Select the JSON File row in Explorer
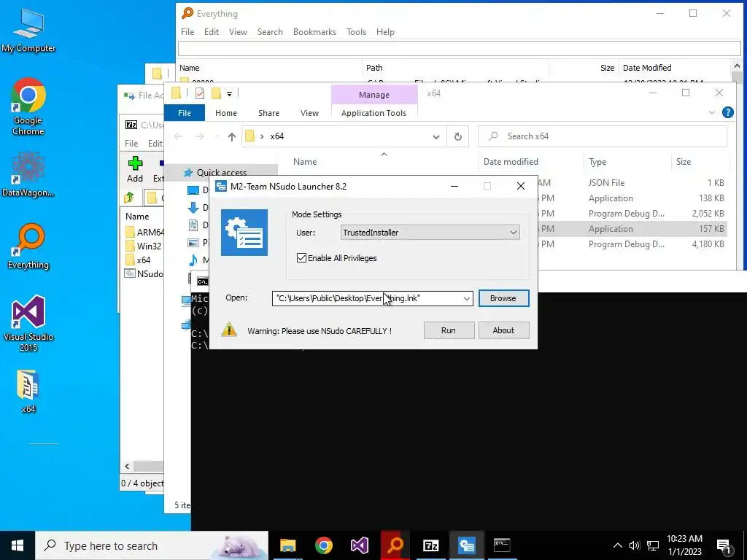The image size is (747, 560). click(x=632, y=183)
